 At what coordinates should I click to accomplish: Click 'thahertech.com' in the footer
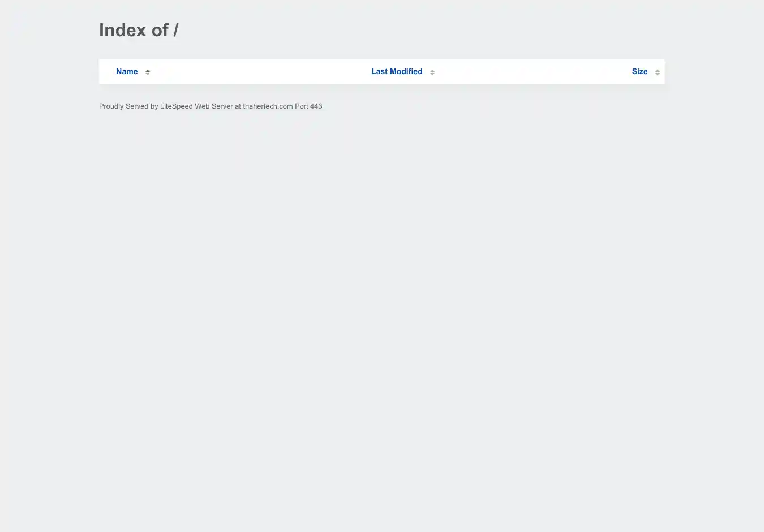(268, 106)
